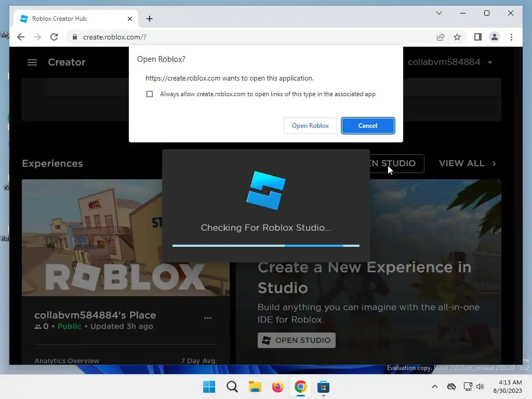Close the Roblox Creator Hub tab
The width and height of the screenshot is (532, 399).
[129, 19]
